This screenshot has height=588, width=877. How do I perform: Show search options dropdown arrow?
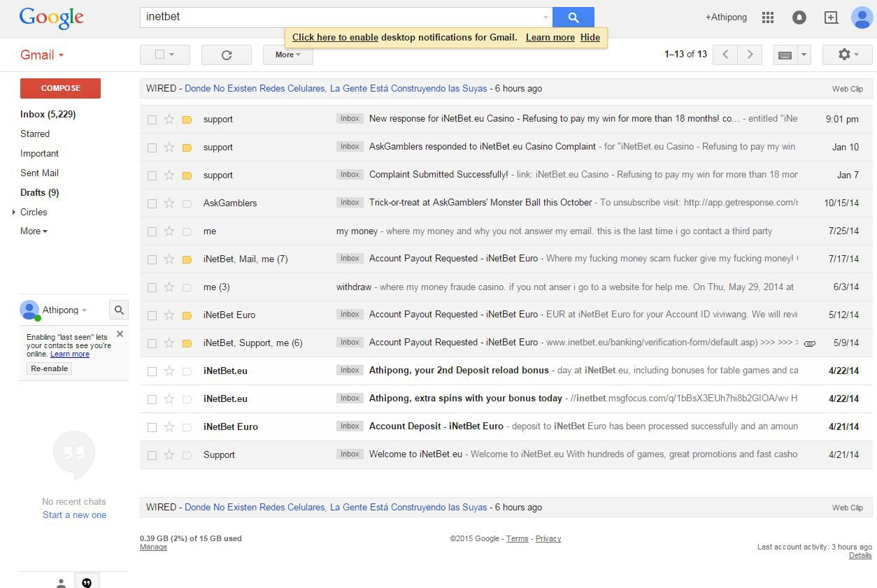546,17
